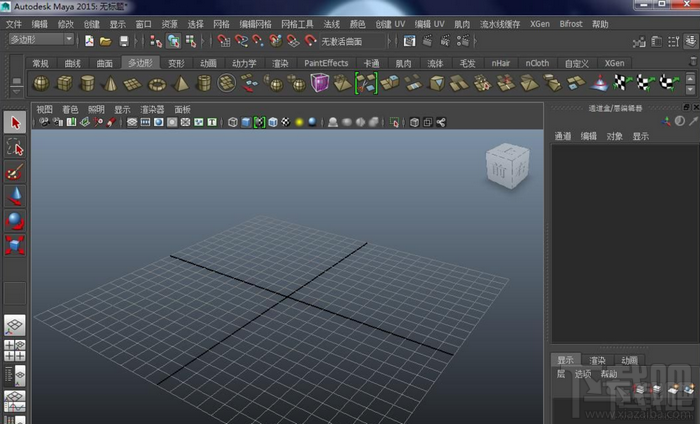Click the purple cube shelf icon
700x424 pixels.
pyautogui.click(x=319, y=83)
